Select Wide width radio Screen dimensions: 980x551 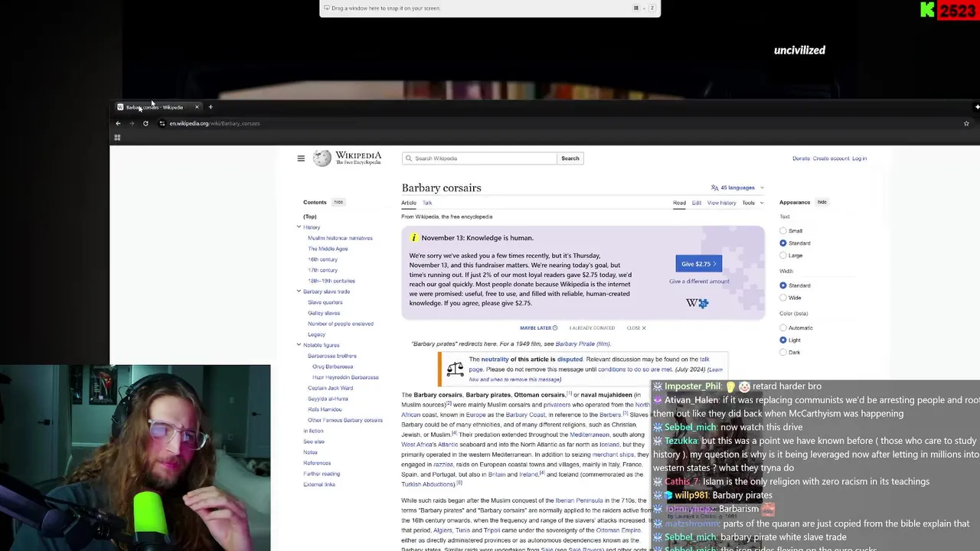[x=782, y=298]
